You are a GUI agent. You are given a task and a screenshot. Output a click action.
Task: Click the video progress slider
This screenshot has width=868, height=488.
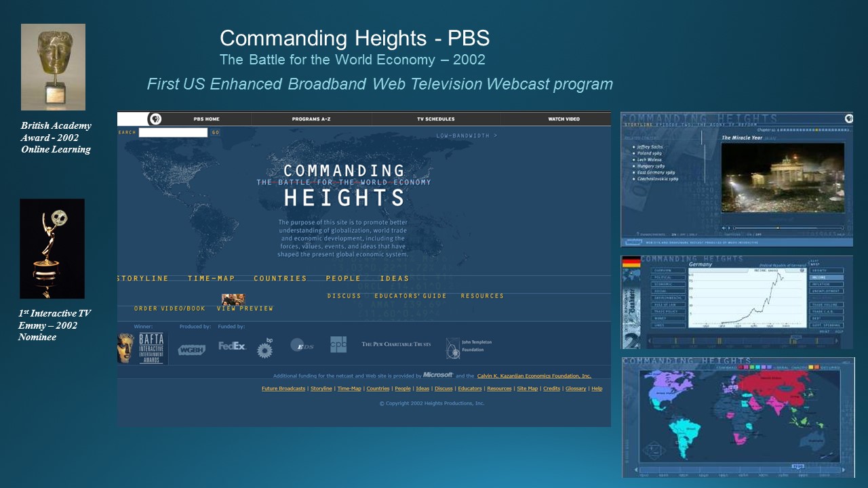point(788,228)
